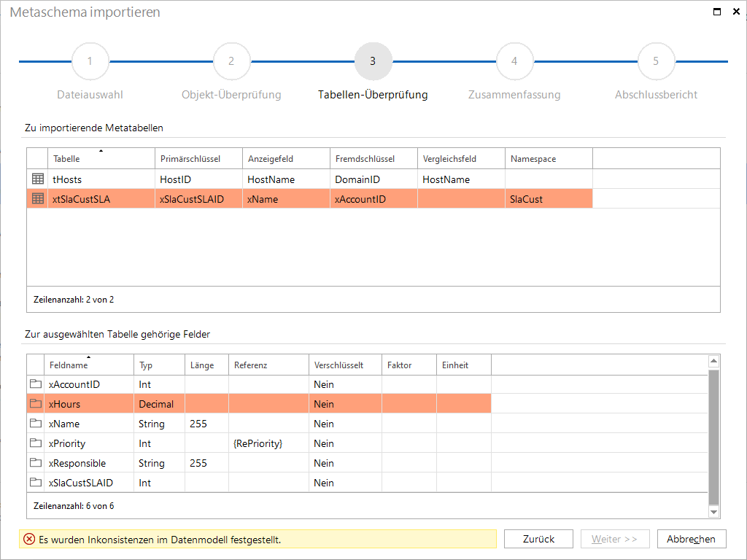Screen dimensions: 747x560
Task: Click the Decimal type cell
Action: click(x=159, y=403)
